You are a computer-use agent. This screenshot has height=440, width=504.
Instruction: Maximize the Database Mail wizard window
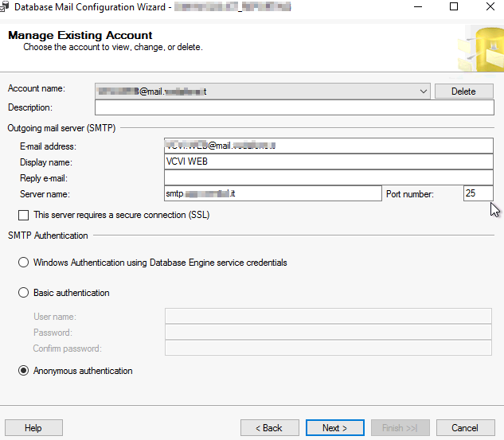pyautogui.click(x=454, y=7)
